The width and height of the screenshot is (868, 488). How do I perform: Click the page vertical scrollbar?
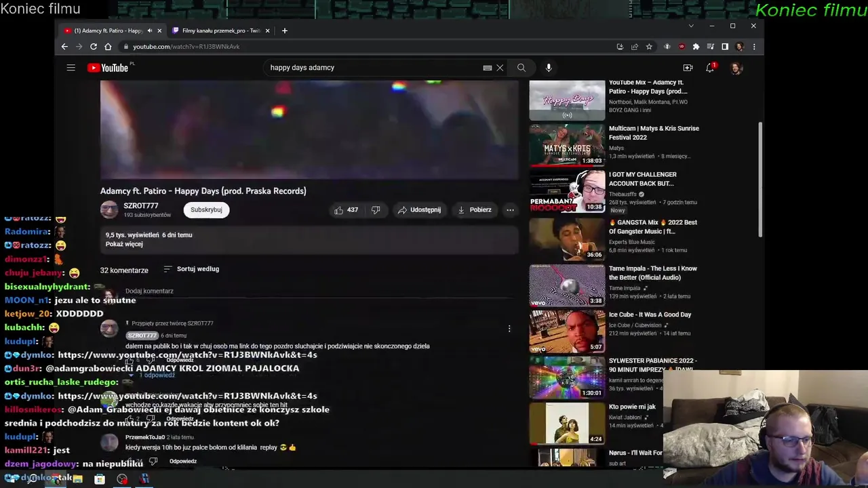759,180
